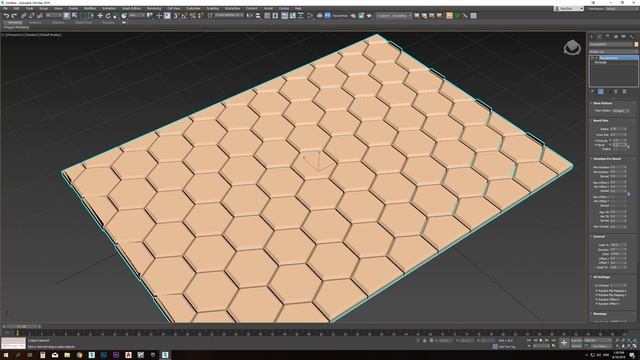Viewport: 640px width, 360px height.
Task: Toggle second Random Offset checkbox
Action: coord(597,304)
